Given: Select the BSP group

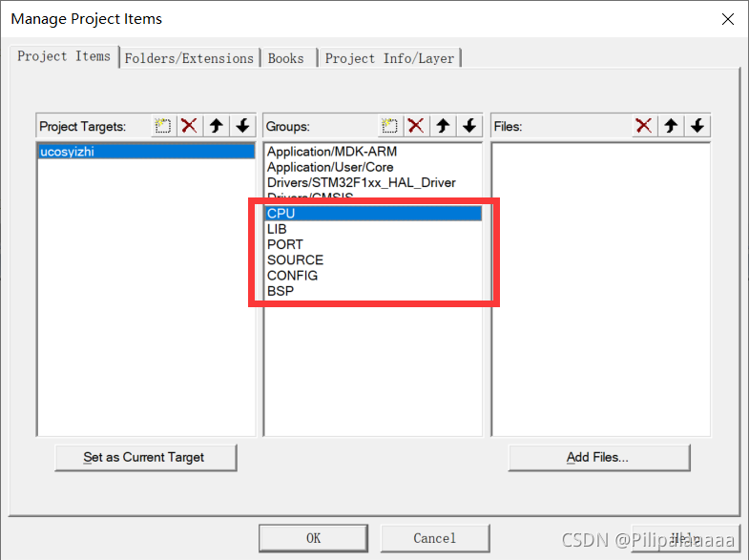Looking at the screenshot, I should (373, 291).
